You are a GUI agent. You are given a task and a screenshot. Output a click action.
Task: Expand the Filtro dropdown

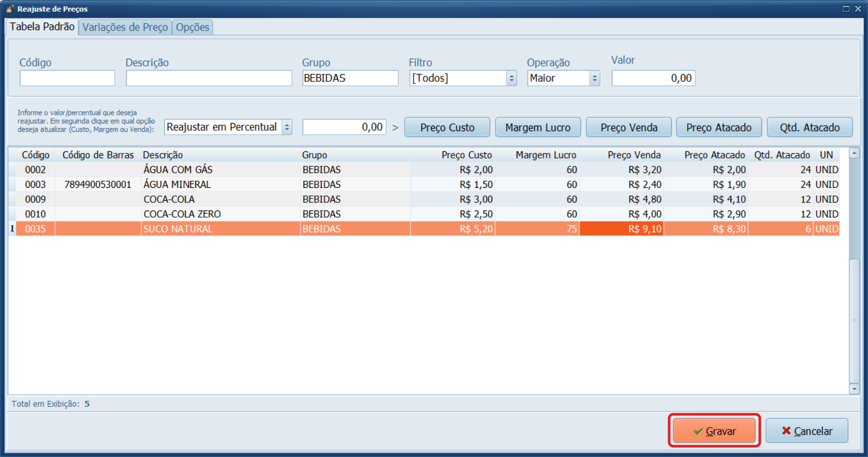click(x=511, y=78)
